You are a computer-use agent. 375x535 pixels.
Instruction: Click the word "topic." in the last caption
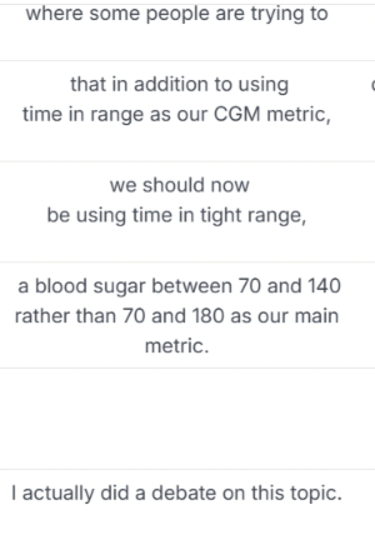316,494
